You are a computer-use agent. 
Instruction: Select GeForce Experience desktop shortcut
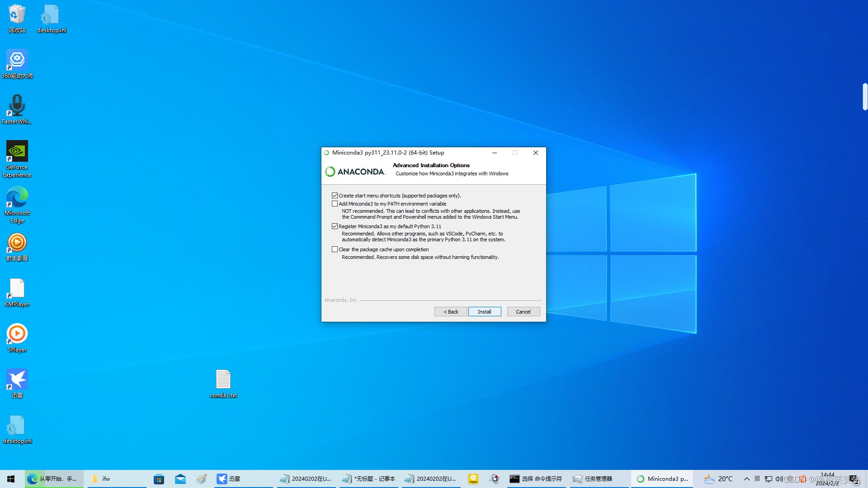(17, 159)
